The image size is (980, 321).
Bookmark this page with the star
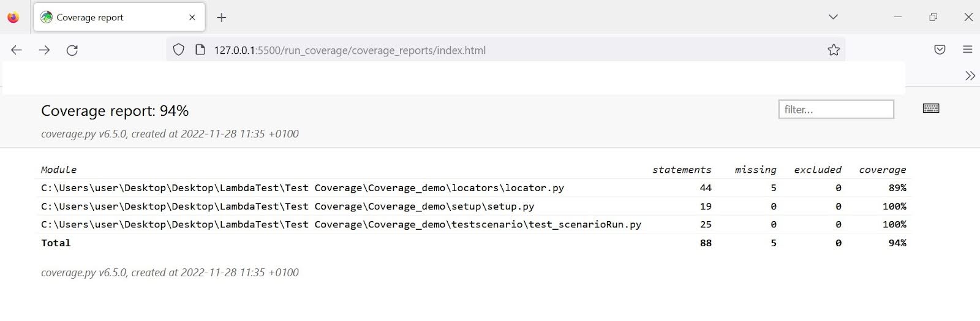[834, 50]
